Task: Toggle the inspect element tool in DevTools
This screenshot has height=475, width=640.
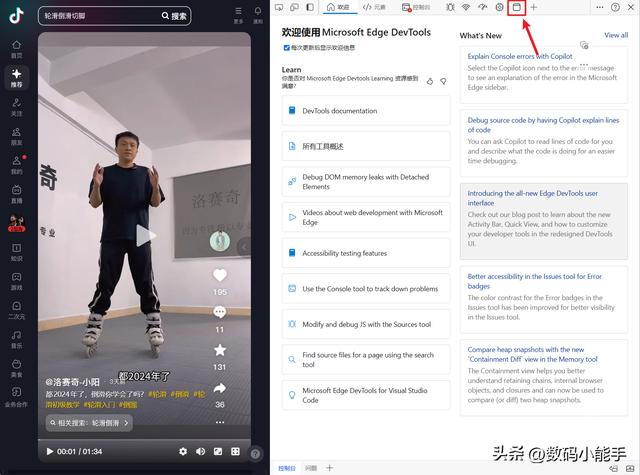Action: click(x=279, y=7)
